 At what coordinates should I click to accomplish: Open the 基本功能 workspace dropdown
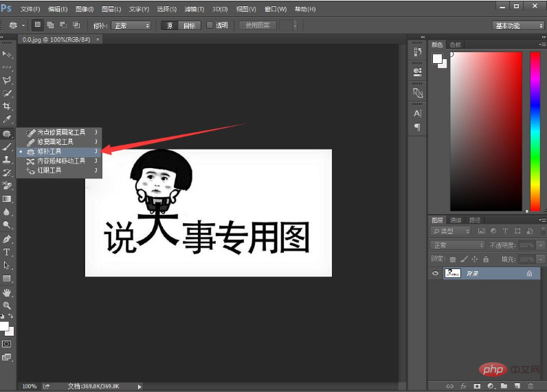(518, 26)
